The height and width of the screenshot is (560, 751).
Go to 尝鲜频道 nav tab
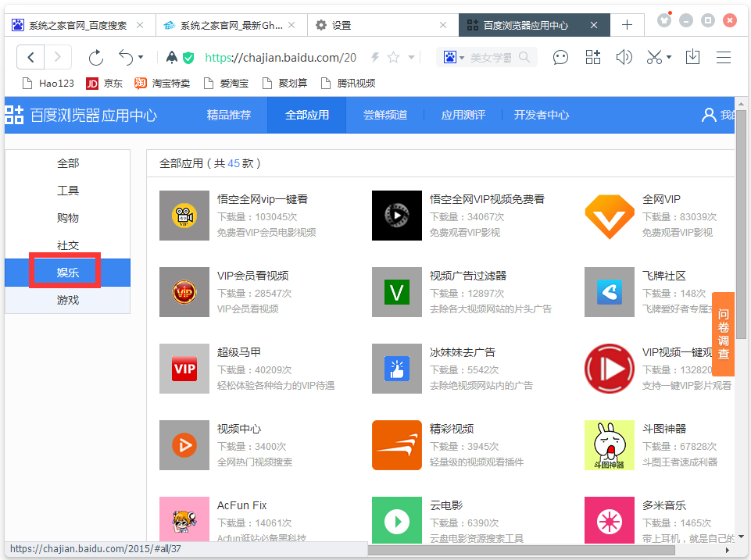tap(385, 115)
